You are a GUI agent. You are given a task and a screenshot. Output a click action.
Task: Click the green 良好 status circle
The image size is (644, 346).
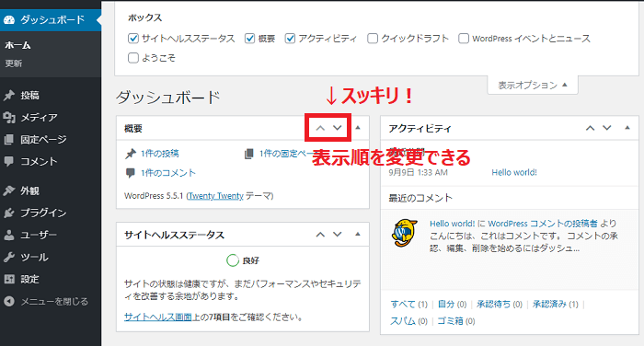pyautogui.click(x=233, y=260)
